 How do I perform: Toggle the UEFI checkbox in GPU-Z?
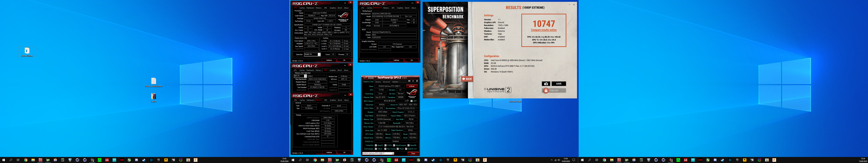(x=411, y=101)
